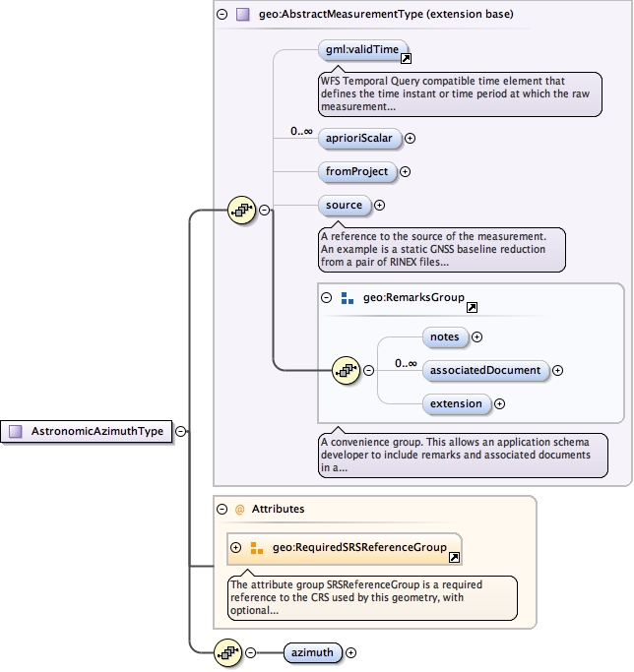The image size is (634, 672).
Task: Click the 0..∞ cardinality beside associatedDocument
Action: click(406, 363)
